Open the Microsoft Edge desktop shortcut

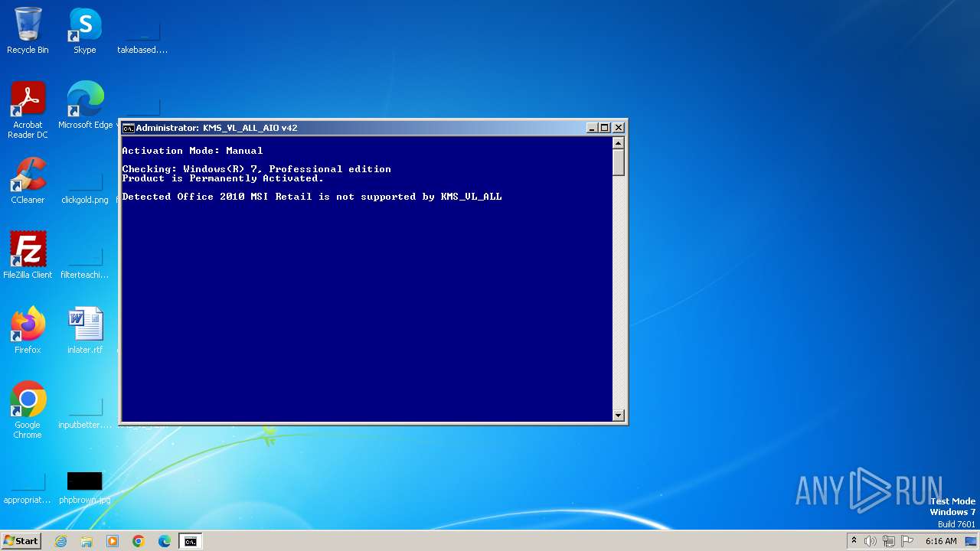85,106
